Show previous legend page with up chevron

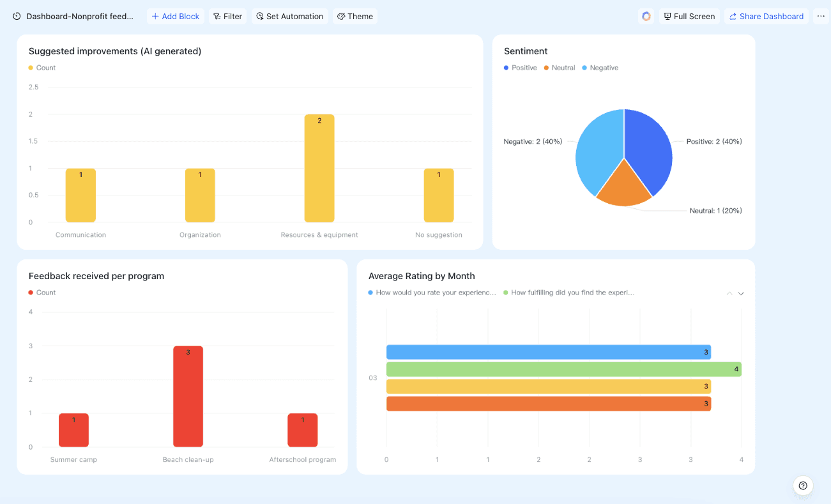(x=729, y=293)
